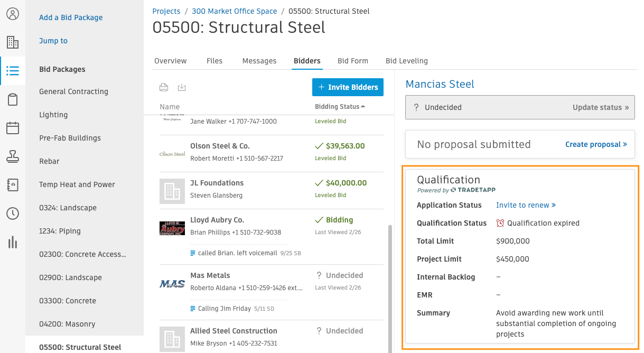Viewport: 644px width, 353px height.
Task: Open the companies building icon in sidebar
Action: [x=13, y=42]
